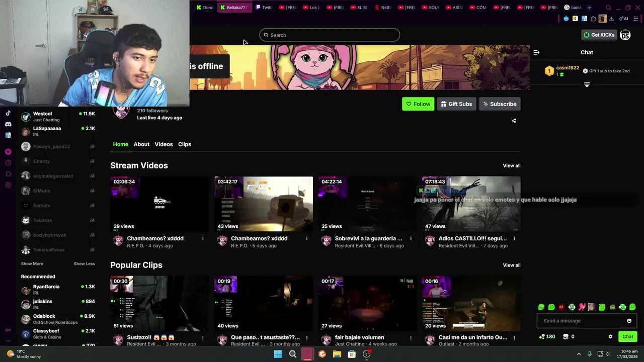Open the chat shop storefront icon
This screenshot has width=644, height=362.
tap(566, 336)
